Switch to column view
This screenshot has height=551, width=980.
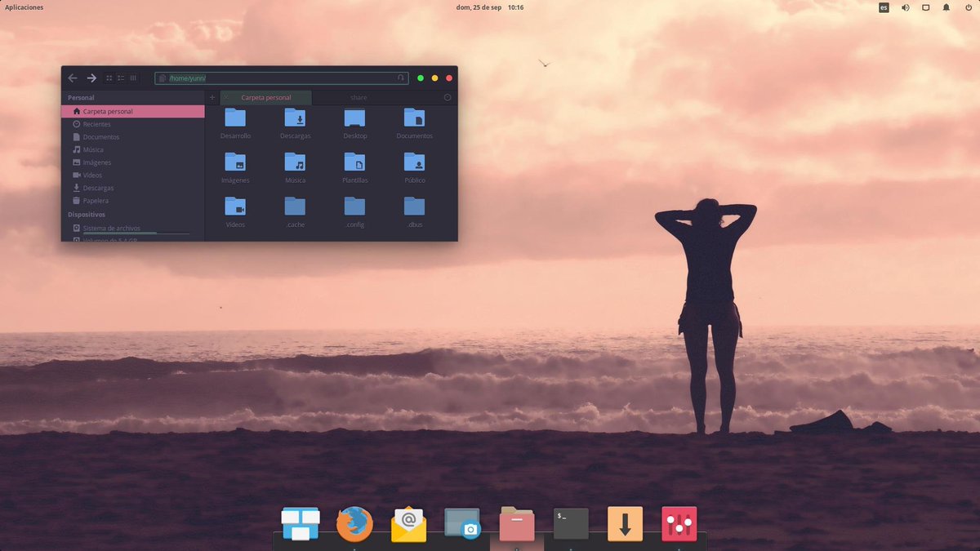tap(133, 78)
